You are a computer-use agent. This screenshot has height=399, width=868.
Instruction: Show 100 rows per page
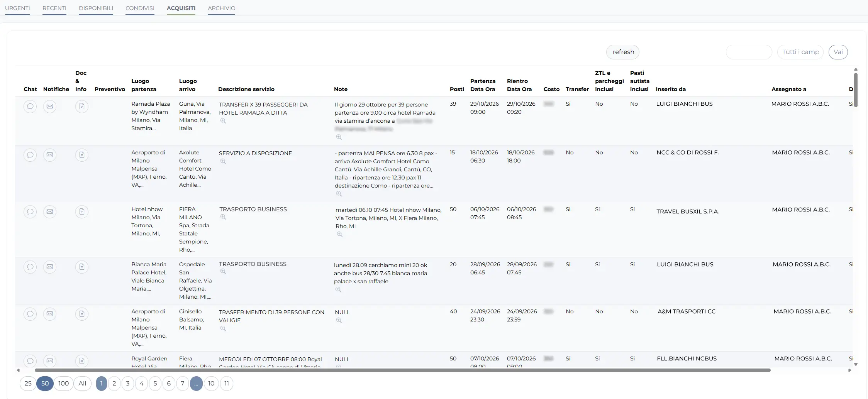tap(64, 384)
